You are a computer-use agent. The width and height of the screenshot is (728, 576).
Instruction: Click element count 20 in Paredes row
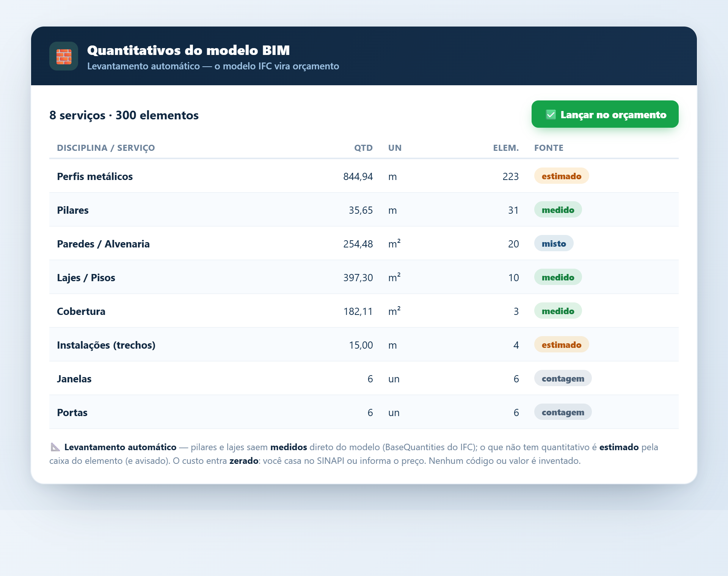tap(513, 244)
